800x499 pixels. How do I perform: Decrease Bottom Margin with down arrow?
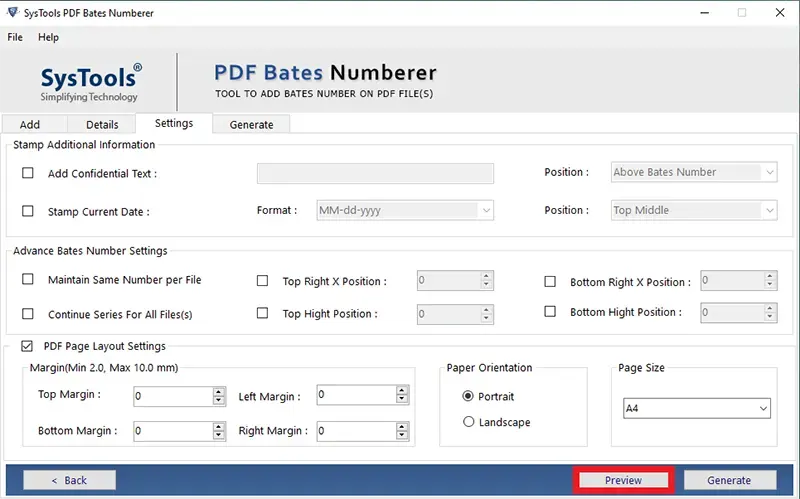pos(219,436)
